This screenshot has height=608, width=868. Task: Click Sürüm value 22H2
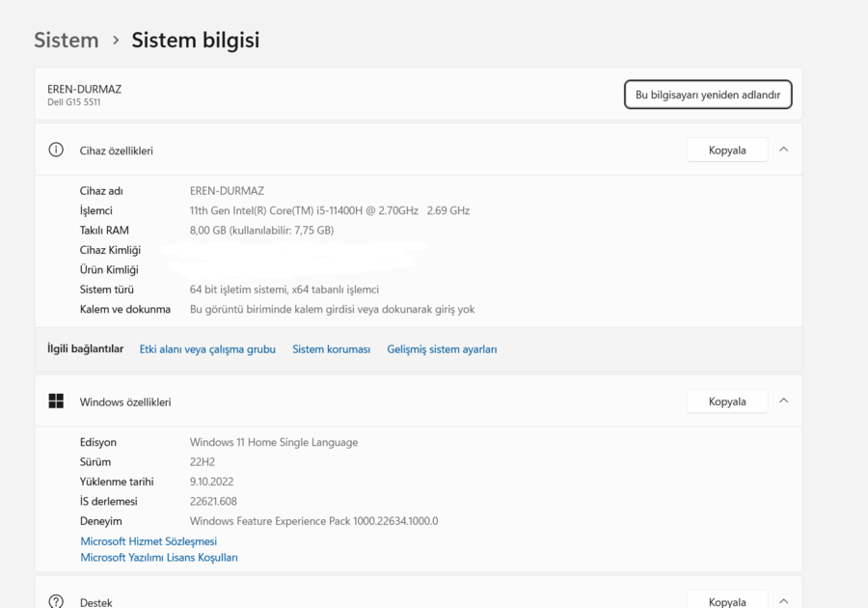click(x=203, y=462)
